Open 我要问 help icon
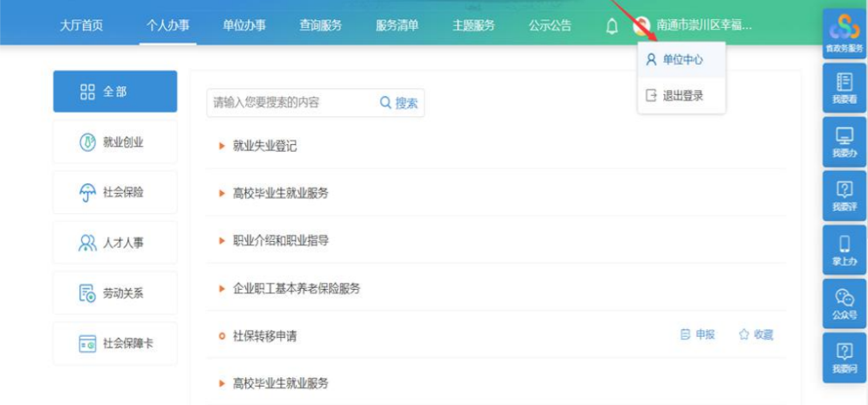The height and width of the screenshot is (405, 868). point(844,357)
